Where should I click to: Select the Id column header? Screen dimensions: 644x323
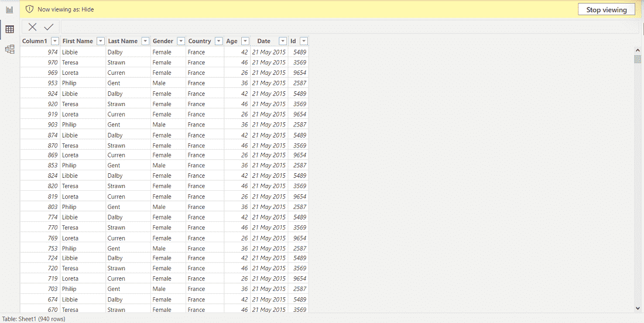tap(293, 41)
